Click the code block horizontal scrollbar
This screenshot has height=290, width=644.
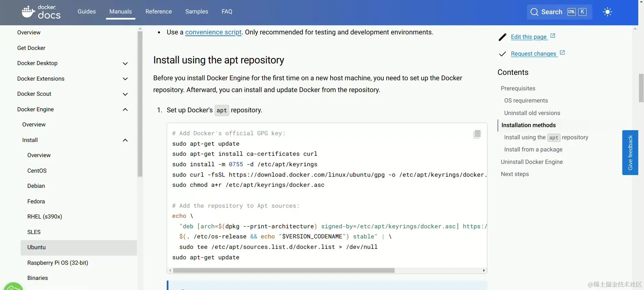click(284, 270)
